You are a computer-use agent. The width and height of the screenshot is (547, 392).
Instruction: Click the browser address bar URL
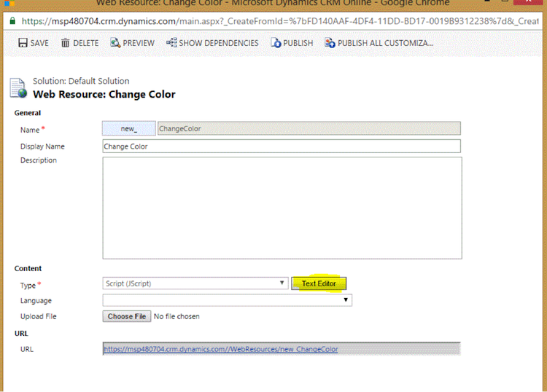280,21
